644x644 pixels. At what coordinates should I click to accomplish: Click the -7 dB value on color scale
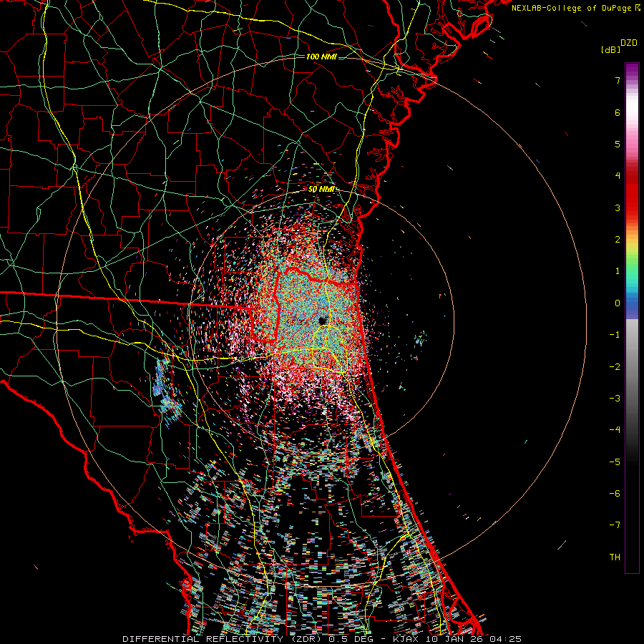(615, 525)
